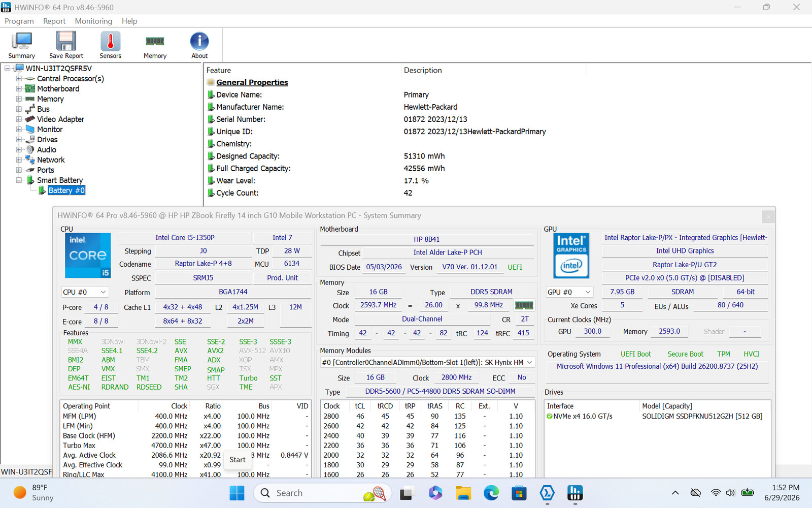This screenshot has width=812, height=508.
Task: Open the Summary toolbar icon
Action: pos(21,45)
